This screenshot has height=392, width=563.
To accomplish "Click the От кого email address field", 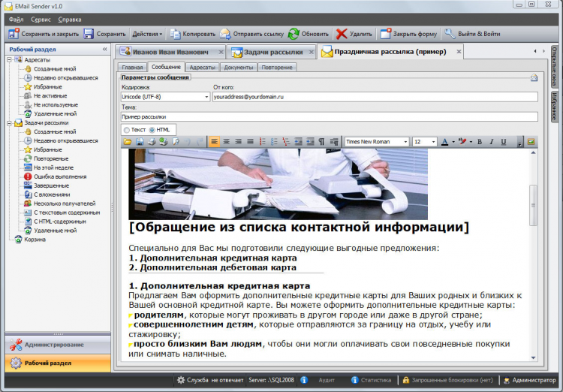I will [x=375, y=97].
